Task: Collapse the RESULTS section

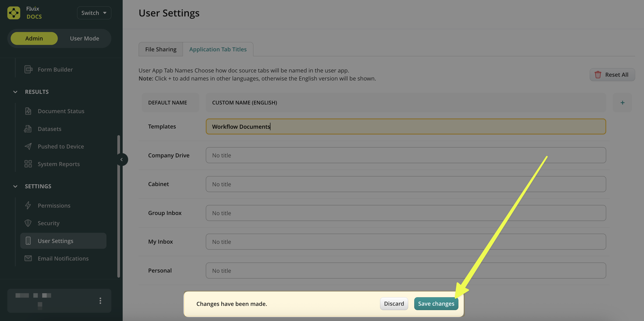Action: coord(15,92)
